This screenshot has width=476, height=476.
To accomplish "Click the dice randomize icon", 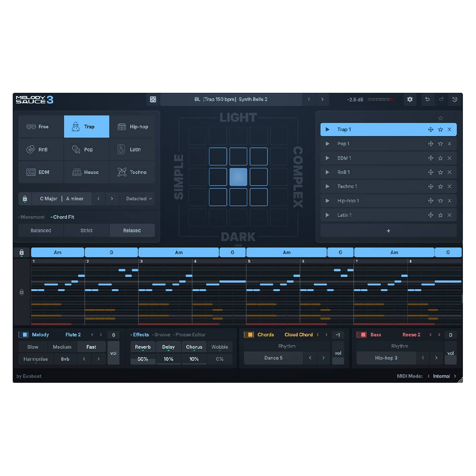I will 153,100.
